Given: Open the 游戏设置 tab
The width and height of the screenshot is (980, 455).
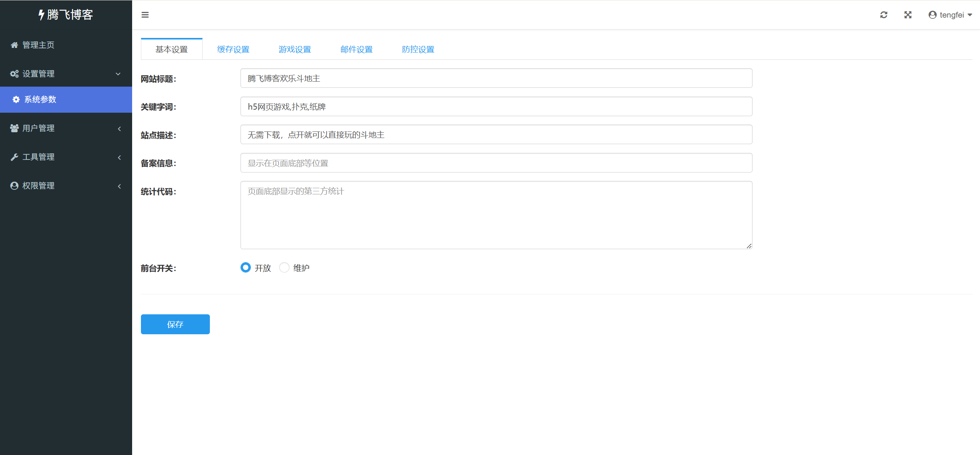Looking at the screenshot, I should coord(294,49).
